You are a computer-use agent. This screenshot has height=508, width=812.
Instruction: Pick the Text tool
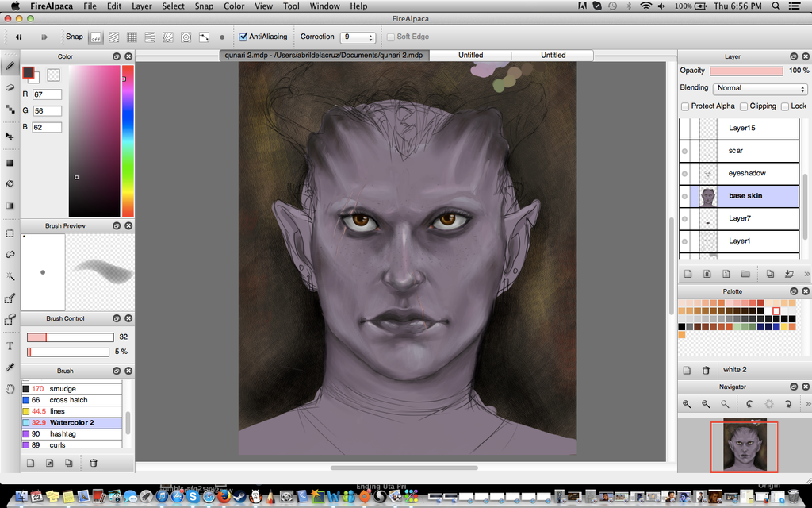[10, 346]
